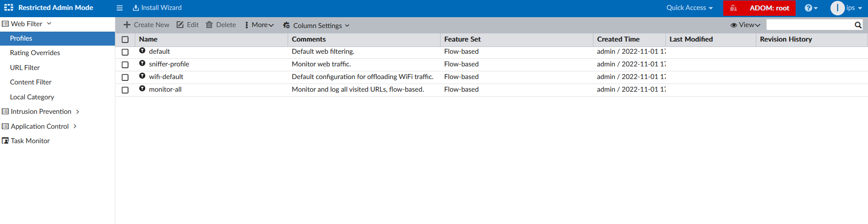Click 'Default web filtering.' comment

pyautogui.click(x=323, y=51)
